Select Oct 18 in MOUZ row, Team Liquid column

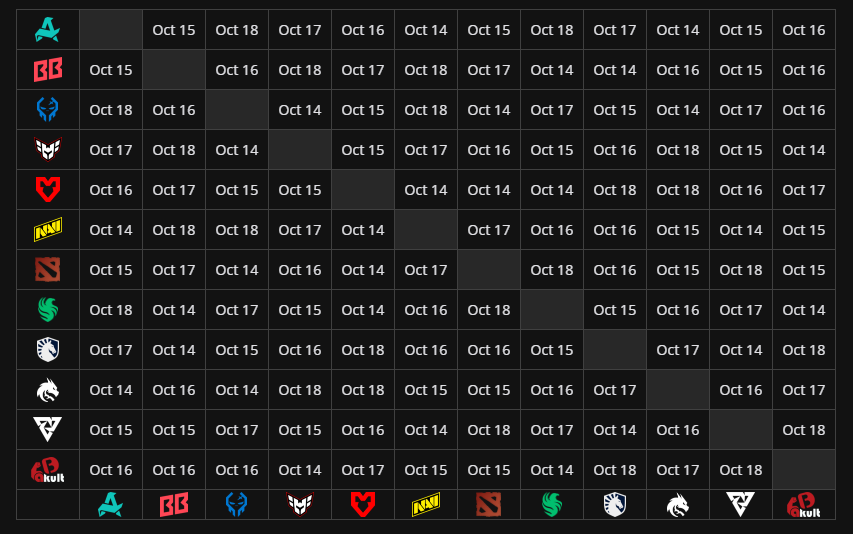click(x=615, y=190)
